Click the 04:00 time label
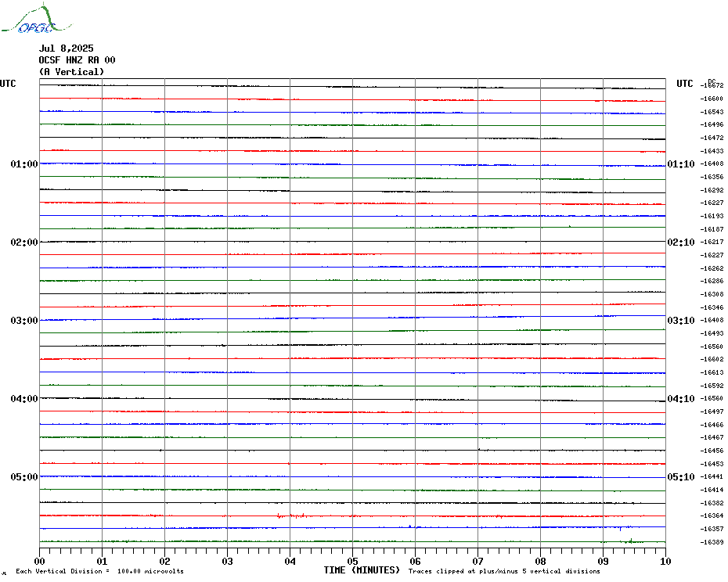 point(24,399)
